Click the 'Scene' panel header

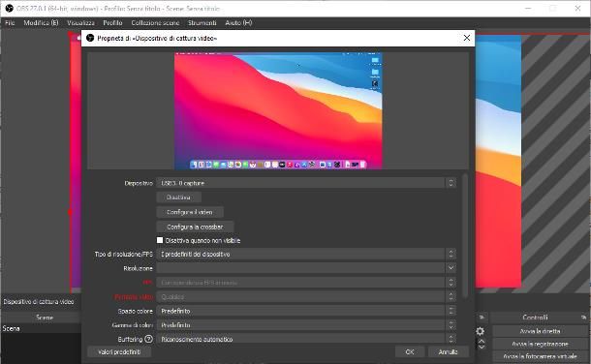pyautogui.click(x=45, y=318)
